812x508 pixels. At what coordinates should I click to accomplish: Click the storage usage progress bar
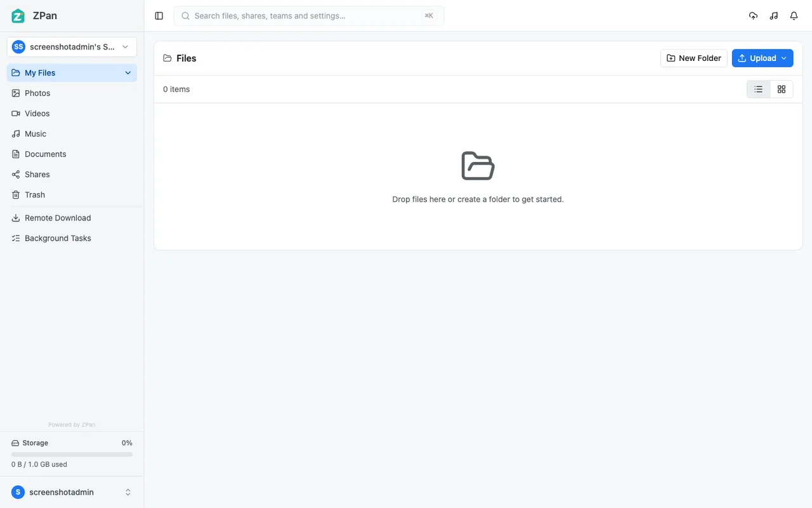pos(72,455)
